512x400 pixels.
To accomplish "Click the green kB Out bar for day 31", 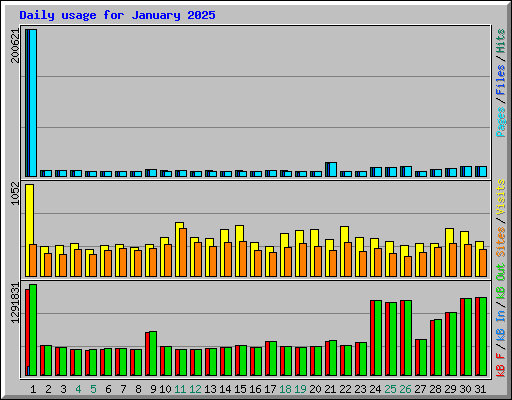I will (483, 337).
